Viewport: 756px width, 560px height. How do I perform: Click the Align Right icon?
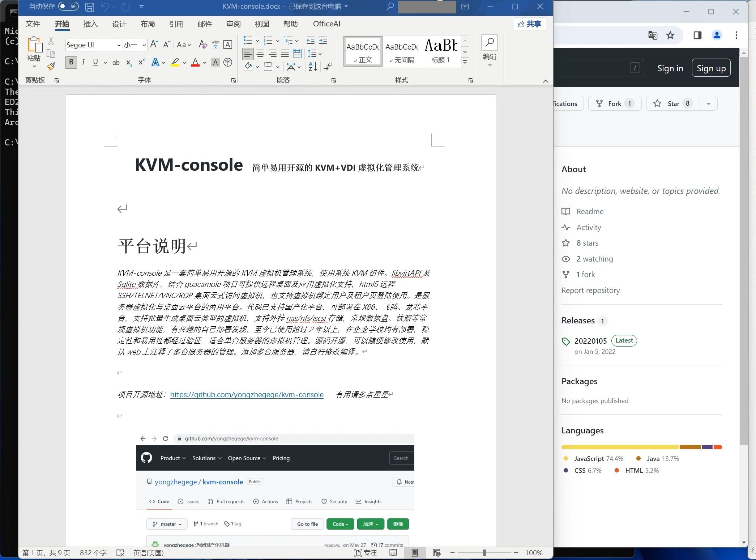273,54
